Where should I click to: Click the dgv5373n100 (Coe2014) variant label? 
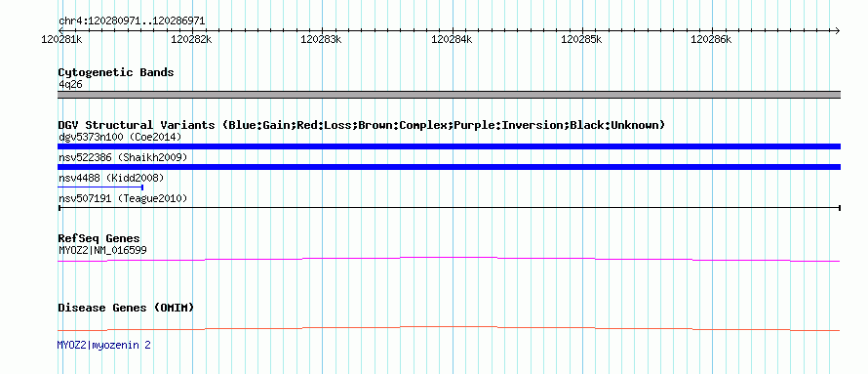(x=120, y=137)
